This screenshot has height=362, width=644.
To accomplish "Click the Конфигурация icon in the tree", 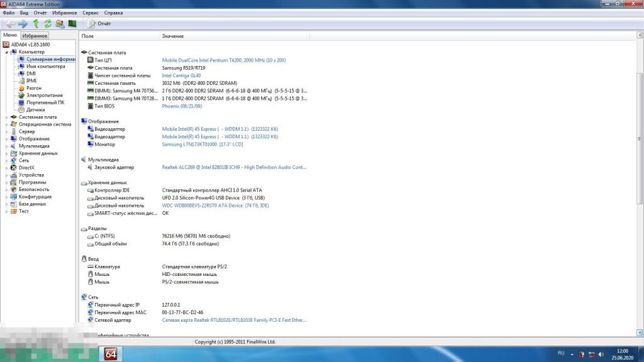I will [x=14, y=197].
